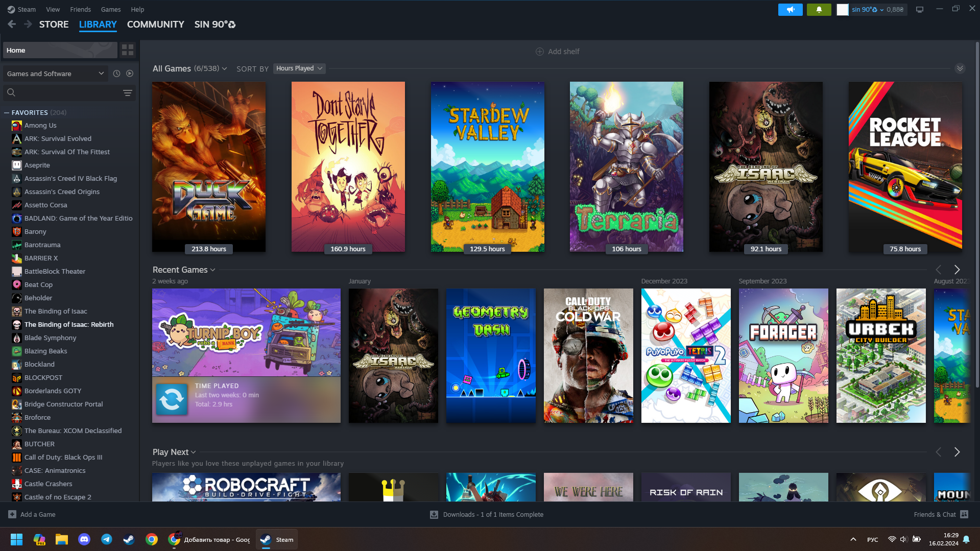Select the Home button in sidebar
This screenshot has height=551, width=980.
coord(60,50)
